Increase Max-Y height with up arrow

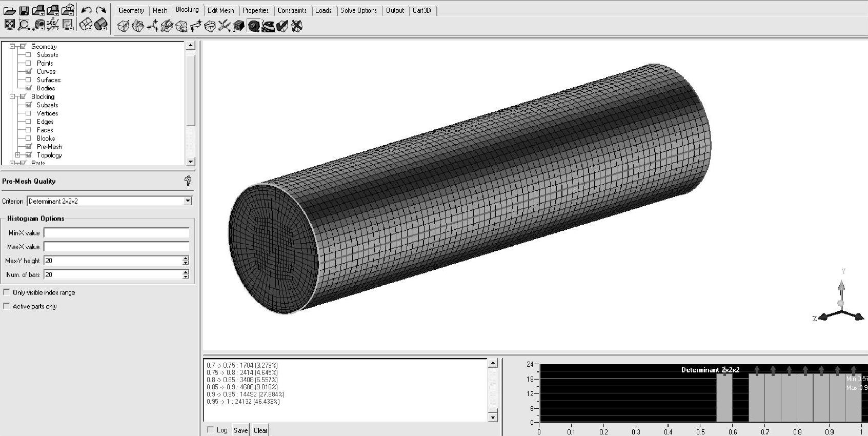point(186,259)
